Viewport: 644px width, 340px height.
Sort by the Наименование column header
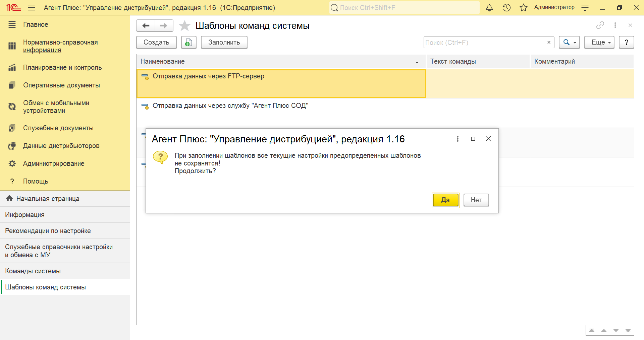point(281,61)
